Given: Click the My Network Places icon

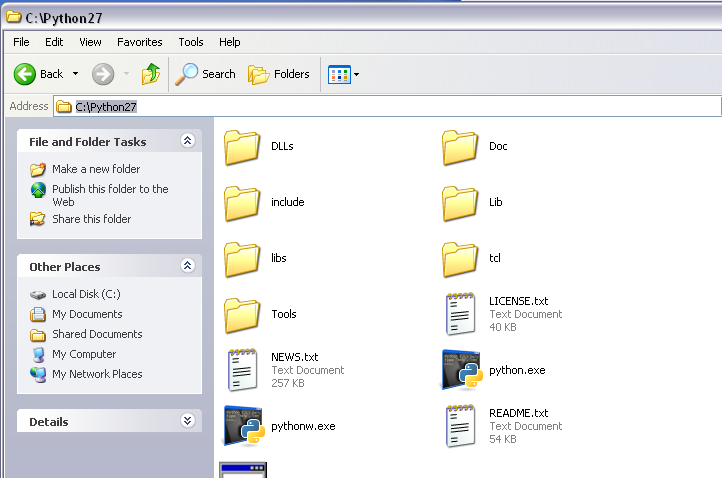Looking at the screenshot, I should coord(38,374).
